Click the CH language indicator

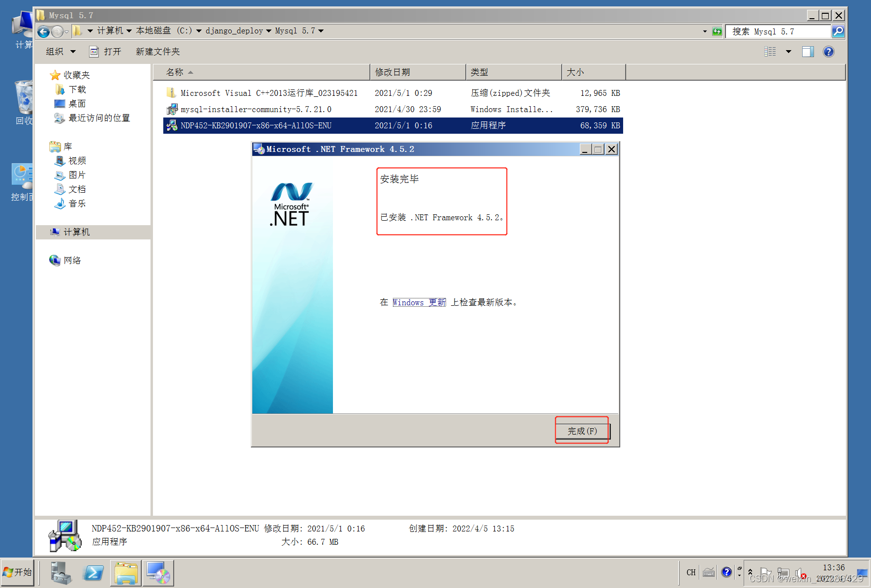[x=691, y=572]
